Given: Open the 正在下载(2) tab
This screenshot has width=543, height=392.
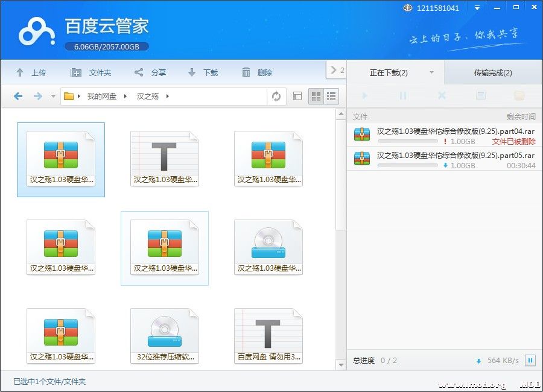Looking at the screenshot, I should (x=389, y=73).
